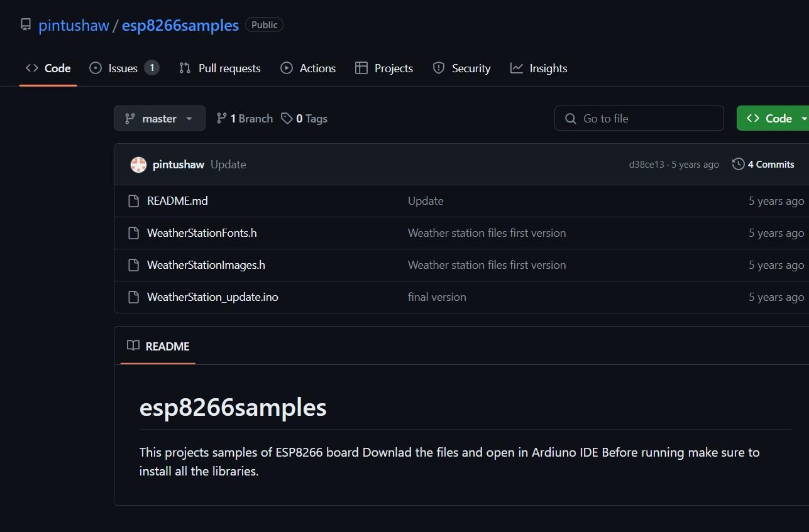Open the README.md file
Screen dimensions: 809x532
point(177,201)
